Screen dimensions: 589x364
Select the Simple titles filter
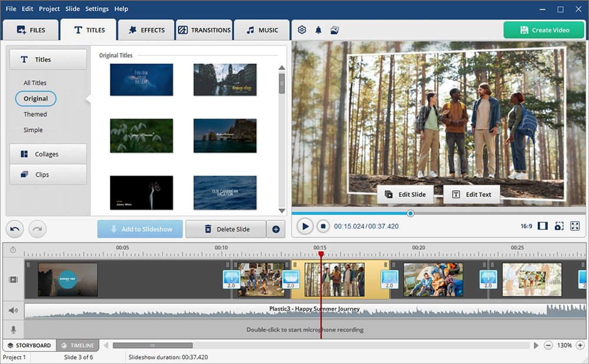33,130
